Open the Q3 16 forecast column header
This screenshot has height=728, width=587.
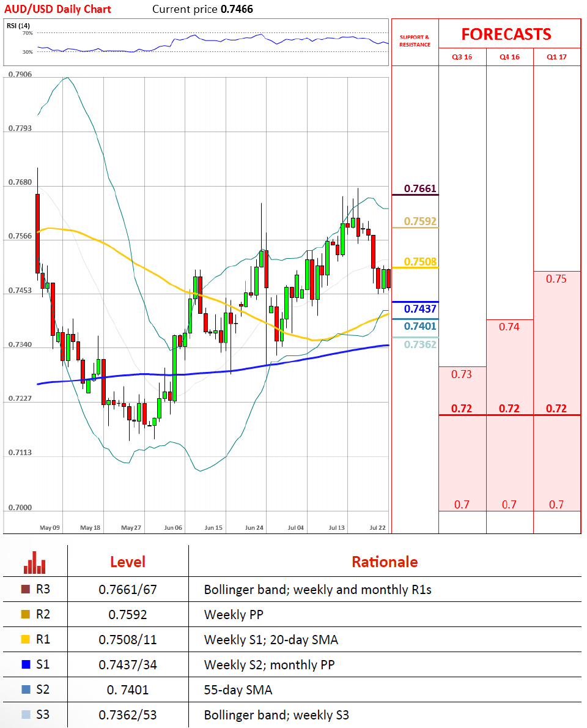click(462, 57)
